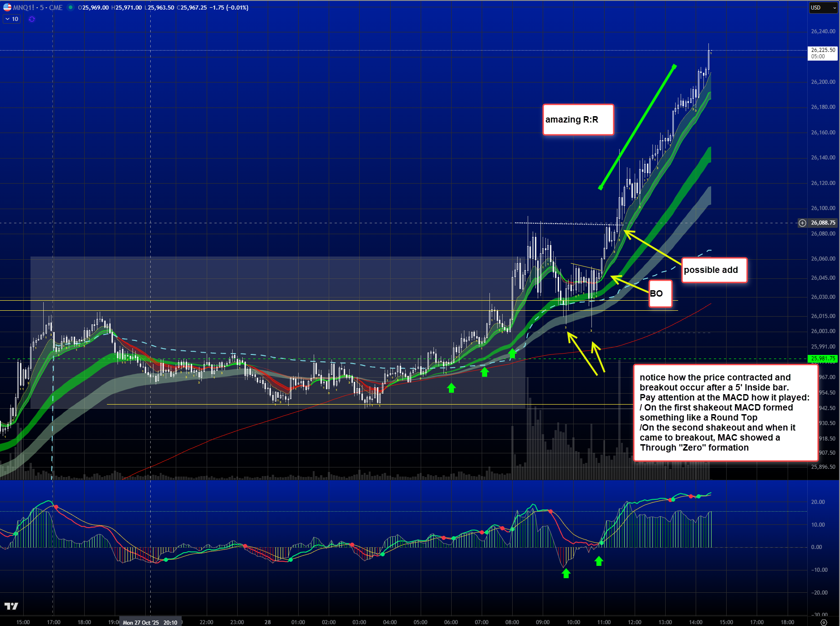Screen dimensions: 840x626
Task: Click the "Mon 27 Oct '25 20:10" time label
Action: (x=150, y=622)
